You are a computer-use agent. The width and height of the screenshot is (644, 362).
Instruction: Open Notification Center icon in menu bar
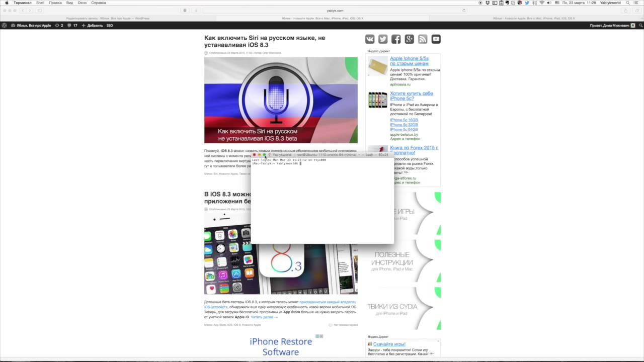637,3
